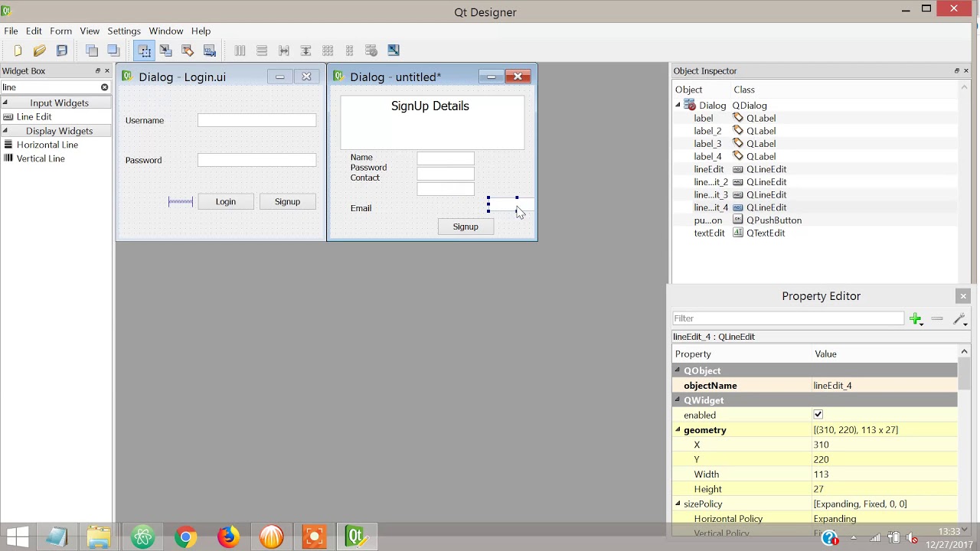980x551 pixels.
Task: Open File Explorer from the taskbar
Action: pyautogui.click(x=99, y=537)
